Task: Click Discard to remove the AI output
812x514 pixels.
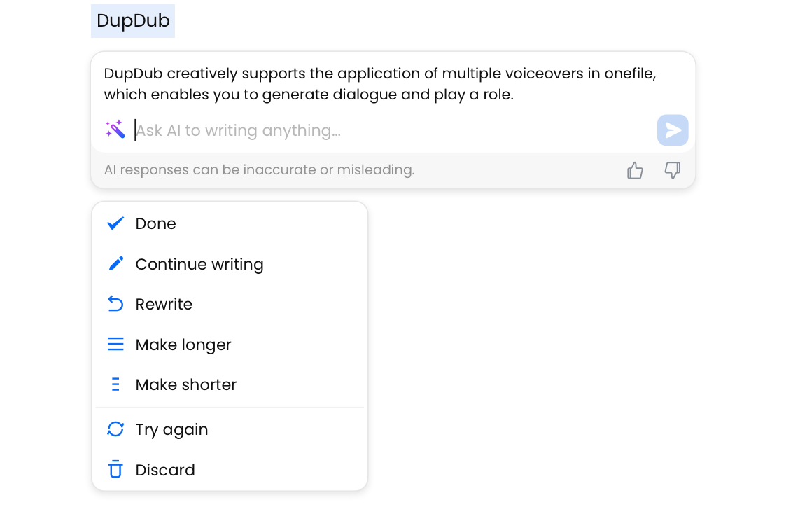Action: (165, 469)
